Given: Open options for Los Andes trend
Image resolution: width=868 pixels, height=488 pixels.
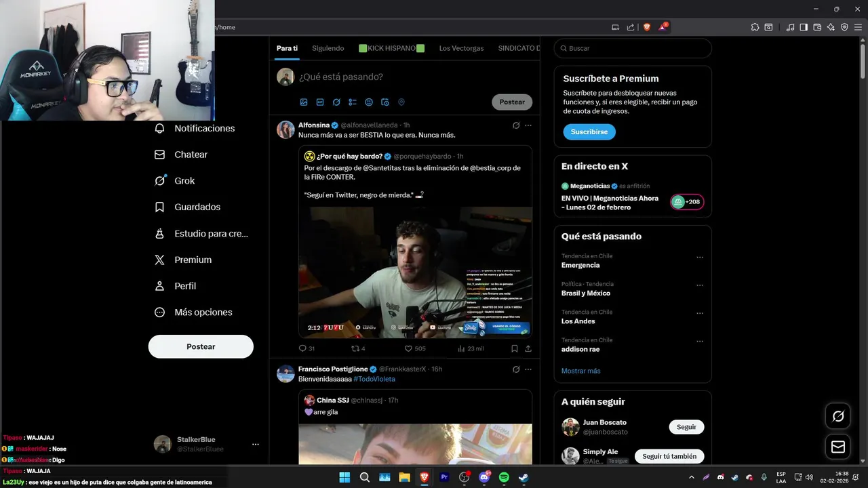Looking at the screenshot, I should 700,314.
